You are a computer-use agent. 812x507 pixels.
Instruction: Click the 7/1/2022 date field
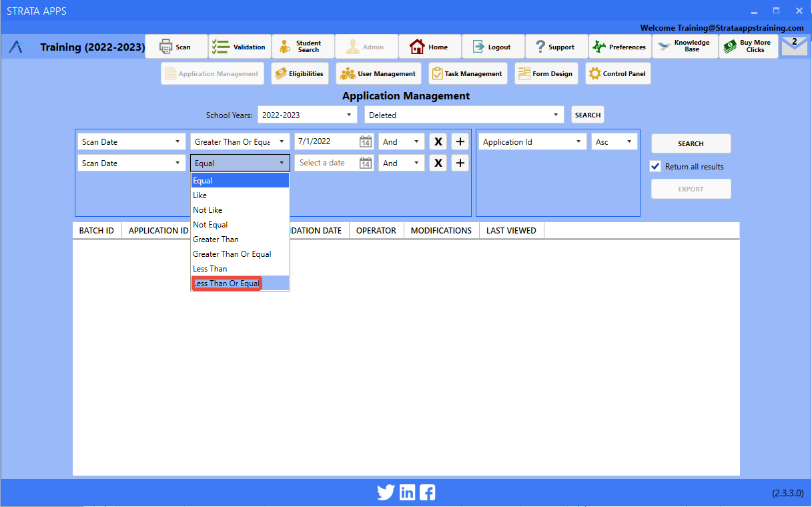click(x=327, y=141)
